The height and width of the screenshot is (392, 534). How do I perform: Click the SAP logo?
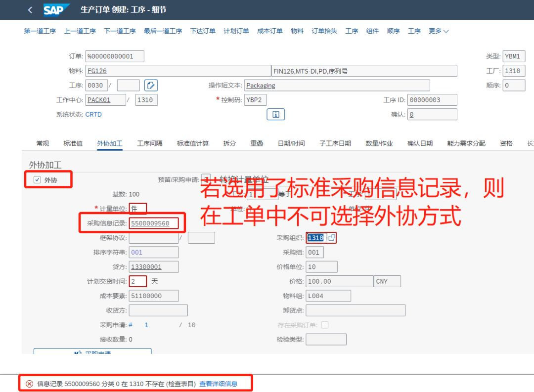coord(53,10)
